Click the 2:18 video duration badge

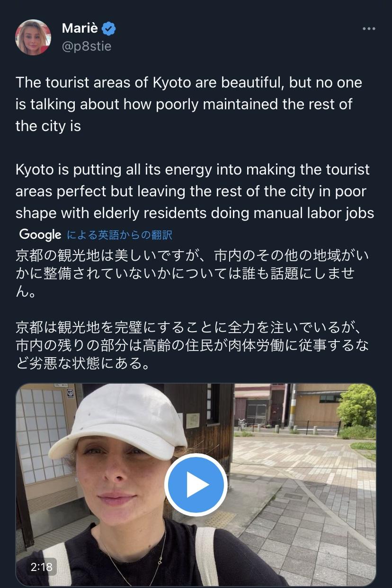pyautogui.click(x=41, y=567)
